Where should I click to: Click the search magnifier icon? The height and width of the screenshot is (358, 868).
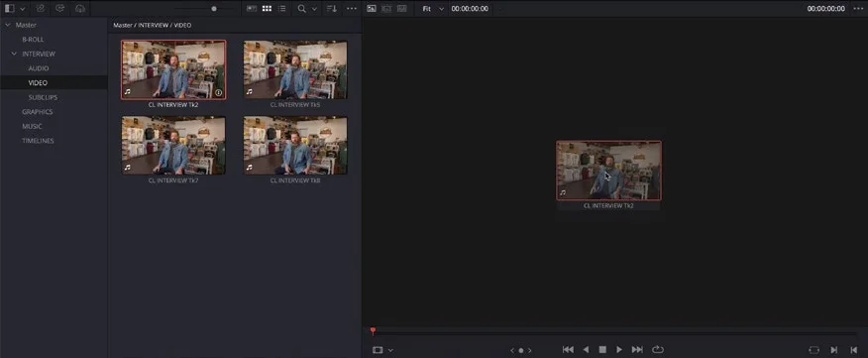301,8
